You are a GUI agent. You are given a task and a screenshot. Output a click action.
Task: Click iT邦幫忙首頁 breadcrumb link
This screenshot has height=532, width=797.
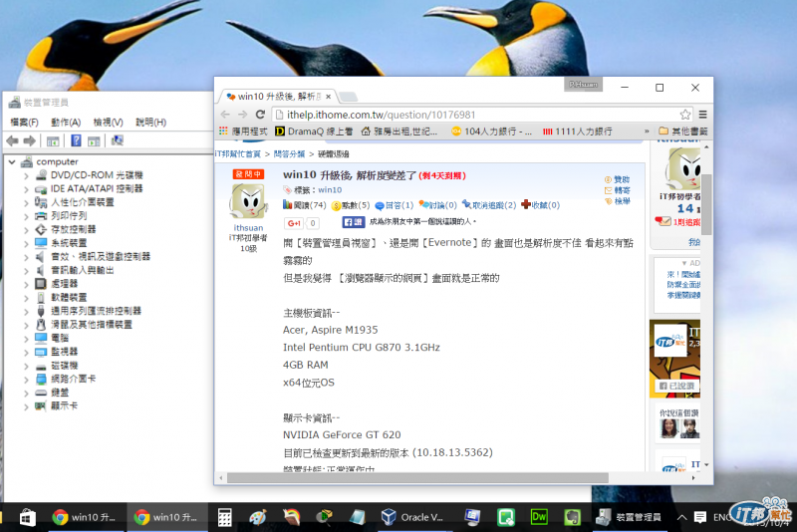237,154
